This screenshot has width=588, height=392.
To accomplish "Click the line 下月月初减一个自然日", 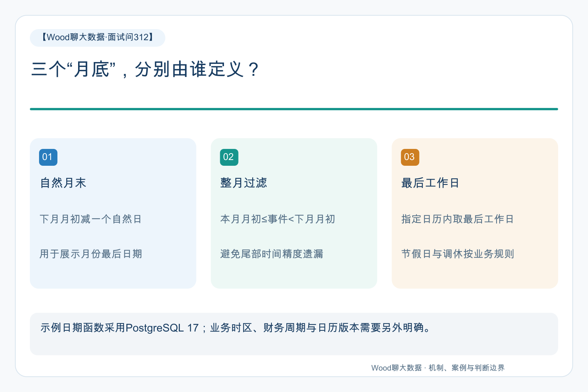I will click(x=91, y=219).
